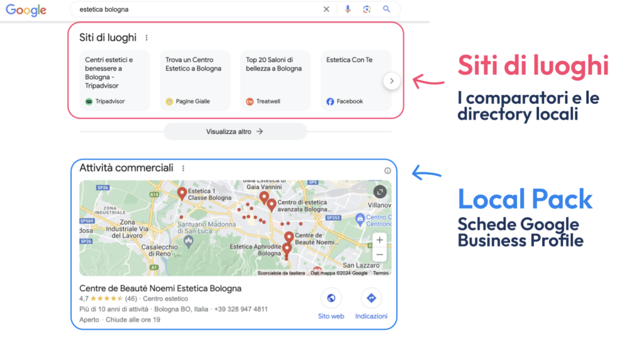This screenshot has width=644, height=341.
Task: Click the Facebook favicon
Action: point(330,101)
